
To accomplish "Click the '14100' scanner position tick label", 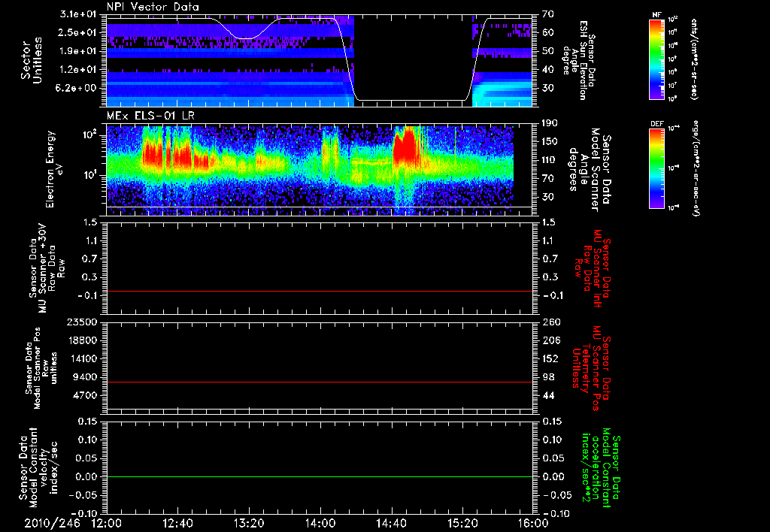I will click(82, 358).
